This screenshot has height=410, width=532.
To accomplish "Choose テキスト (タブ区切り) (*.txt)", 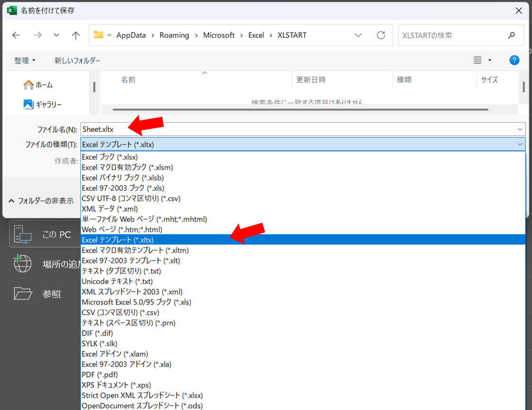I will point(302,271).
